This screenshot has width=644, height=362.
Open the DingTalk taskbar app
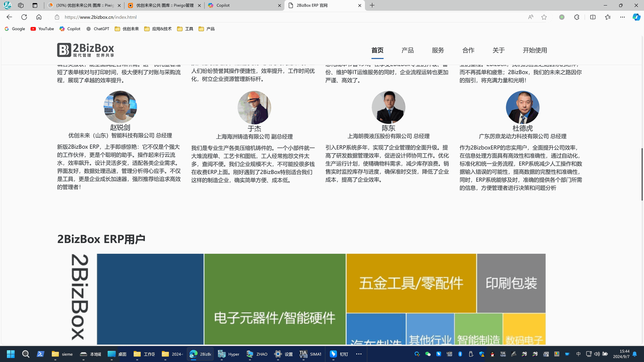tap(339, 354)
